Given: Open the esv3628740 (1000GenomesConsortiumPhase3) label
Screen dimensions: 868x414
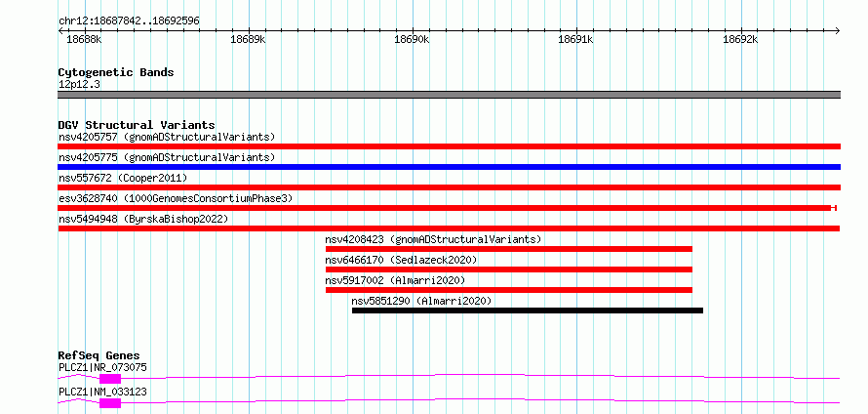Looking at the screenshot, I should coord(175,198).
